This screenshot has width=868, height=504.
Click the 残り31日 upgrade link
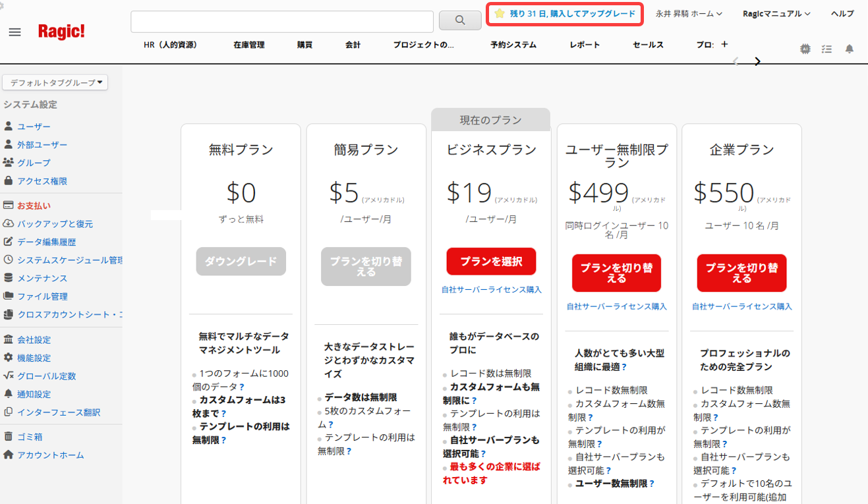pos(573,13)
